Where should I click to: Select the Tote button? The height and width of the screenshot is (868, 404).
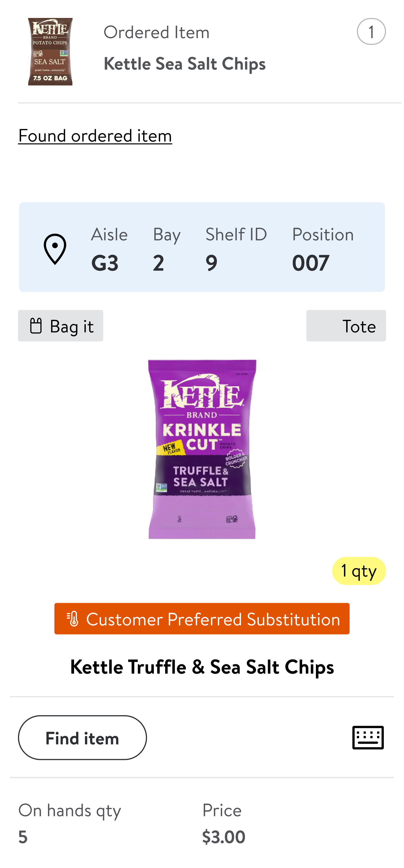tap(346, 326)
